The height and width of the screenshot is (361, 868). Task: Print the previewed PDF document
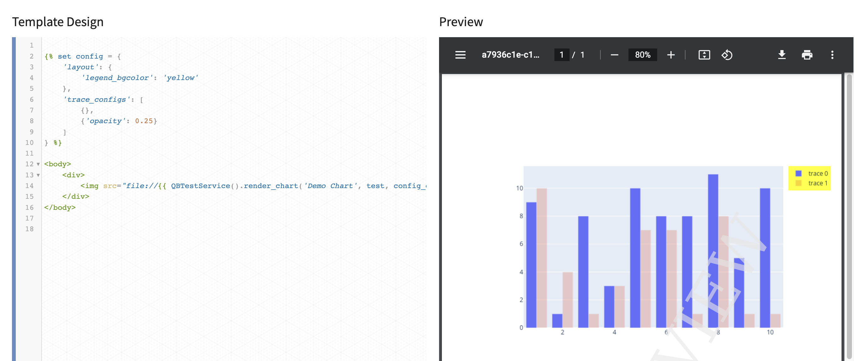[807, 55]
